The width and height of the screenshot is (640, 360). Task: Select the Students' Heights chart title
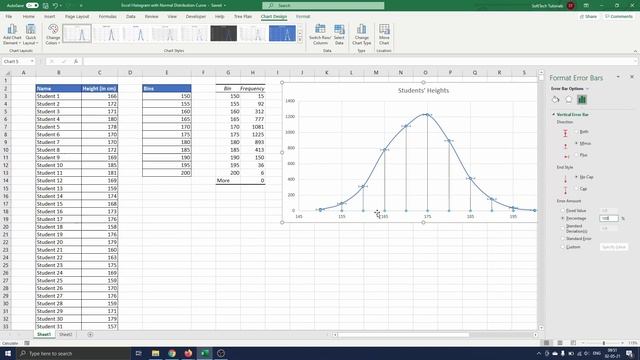tap(423, 91)
